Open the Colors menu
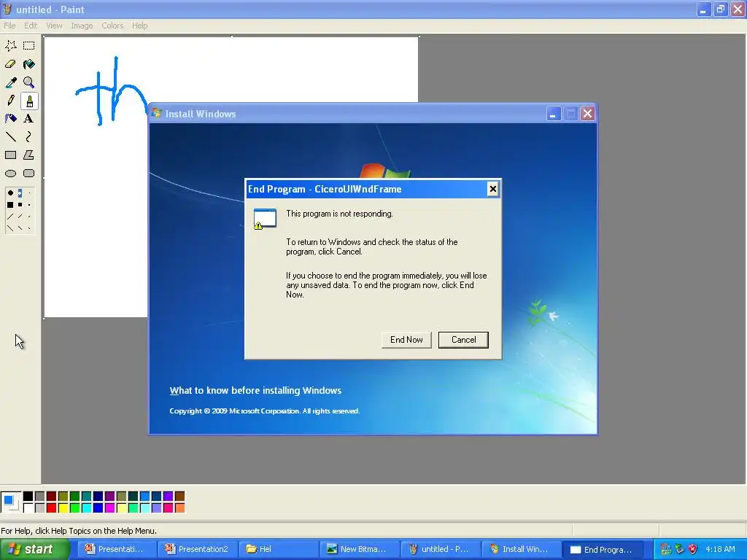 pos(112,26)
